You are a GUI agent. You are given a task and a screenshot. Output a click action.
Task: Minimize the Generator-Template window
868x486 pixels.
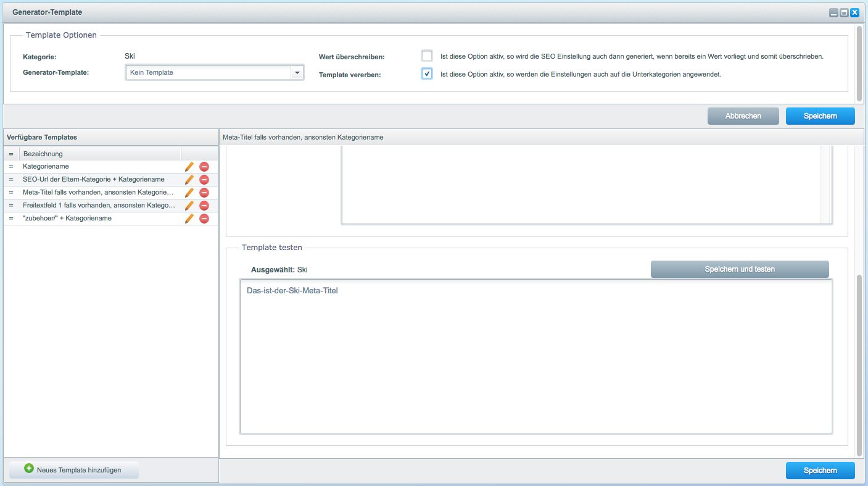click(x=833, y=12)
